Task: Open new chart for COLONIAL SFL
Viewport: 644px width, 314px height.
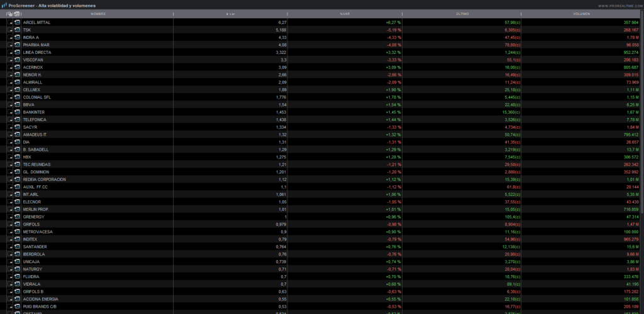Action: 17,97
